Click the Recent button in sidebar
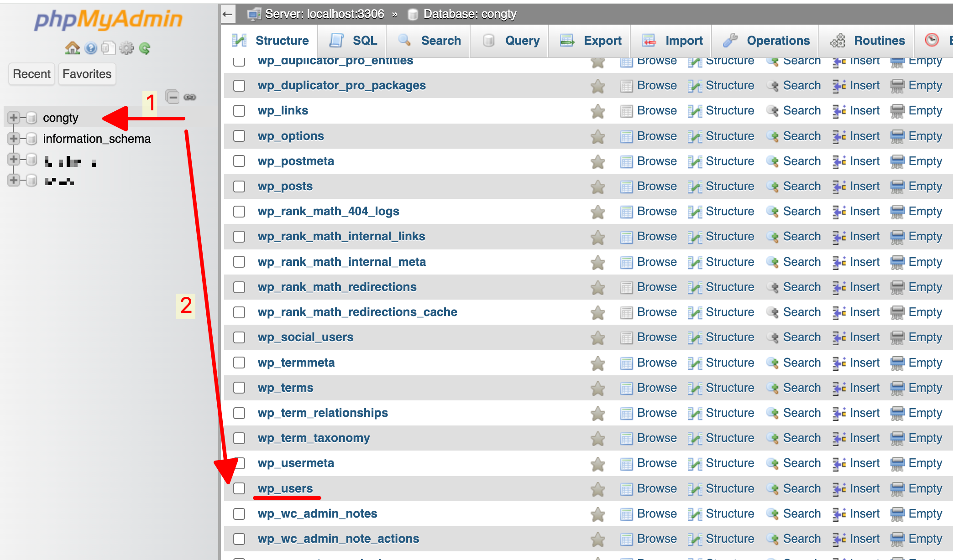 pos(31,74)
